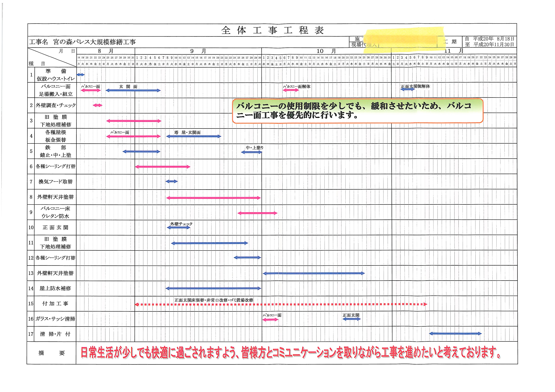Viewport: 555px width, 392px height.
Task: Click label 正面玄関床張替・非常口改修・ゴミ置場改修
Action: coord(214,300)
